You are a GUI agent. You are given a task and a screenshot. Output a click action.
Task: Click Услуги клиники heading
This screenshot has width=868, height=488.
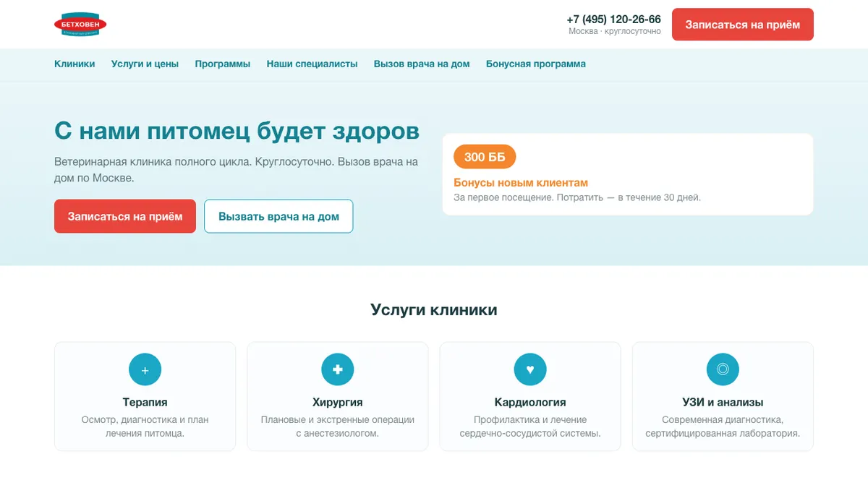point(434,310)
